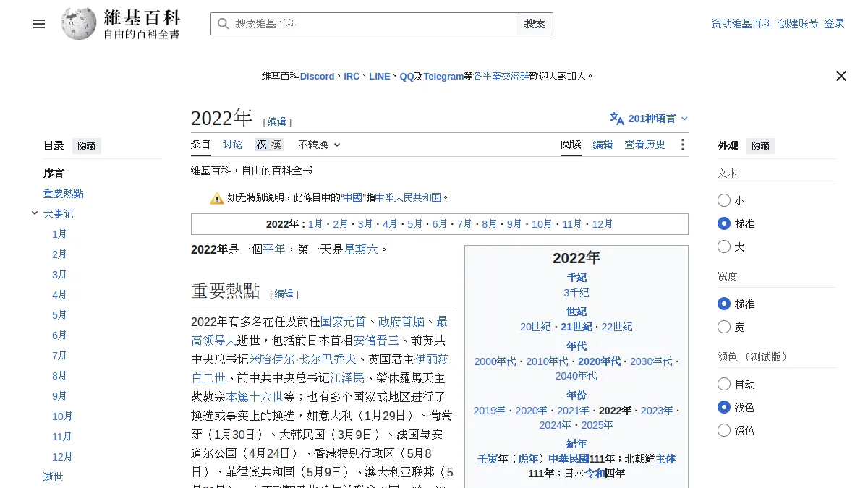Click 编辑 link beside page title
The height and width of the screenshot is (488, 868).
277,121
